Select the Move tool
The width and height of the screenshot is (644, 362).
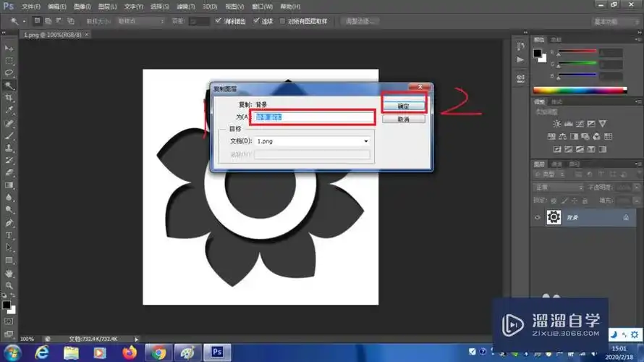9,48
